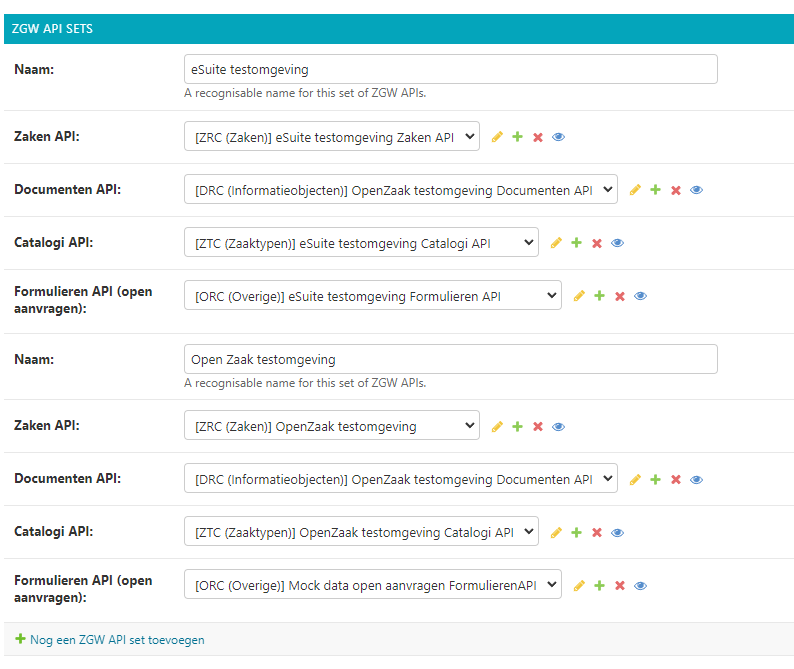Open OpenZaak testomgeving Zaken API dropdown
Viewport: 794px width, 669px height.
point(331,427)
